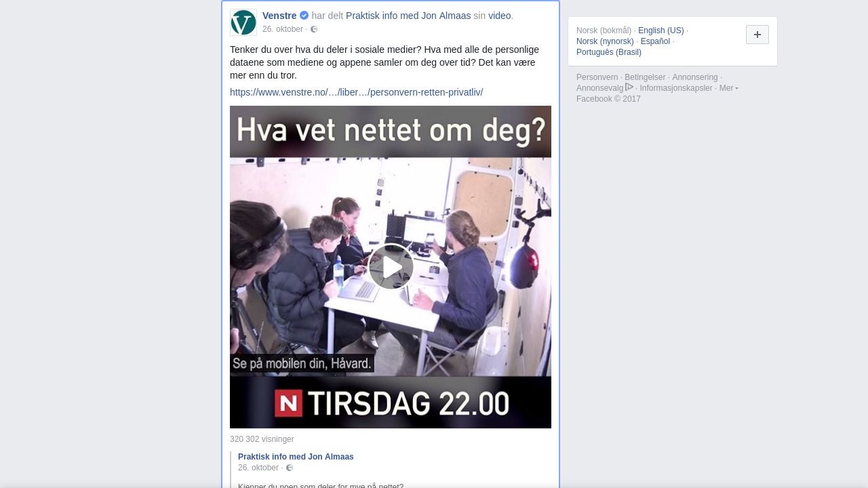Open Praktisk info med Jon Almaas link in header

click(x=408, y=16)
